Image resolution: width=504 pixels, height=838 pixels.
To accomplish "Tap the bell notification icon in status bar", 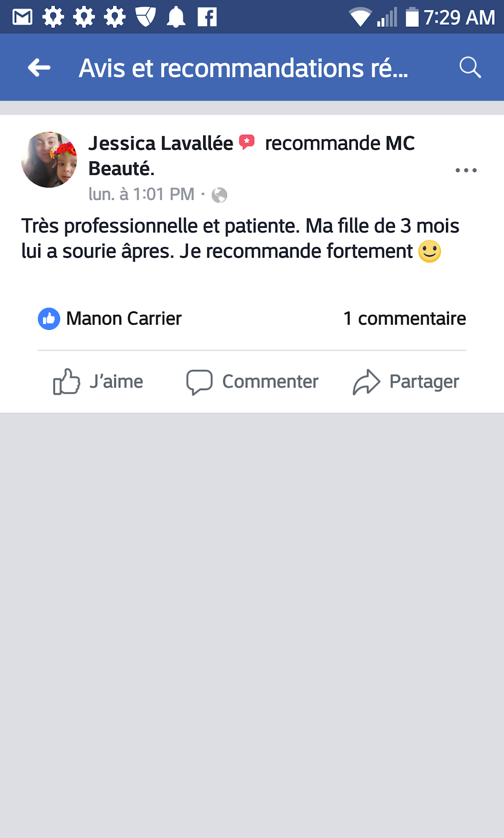I will [176, 17].
